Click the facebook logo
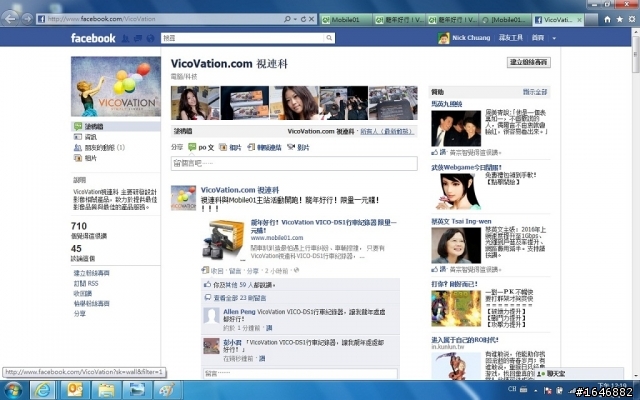640x400 pixels. tap(93, 38)
